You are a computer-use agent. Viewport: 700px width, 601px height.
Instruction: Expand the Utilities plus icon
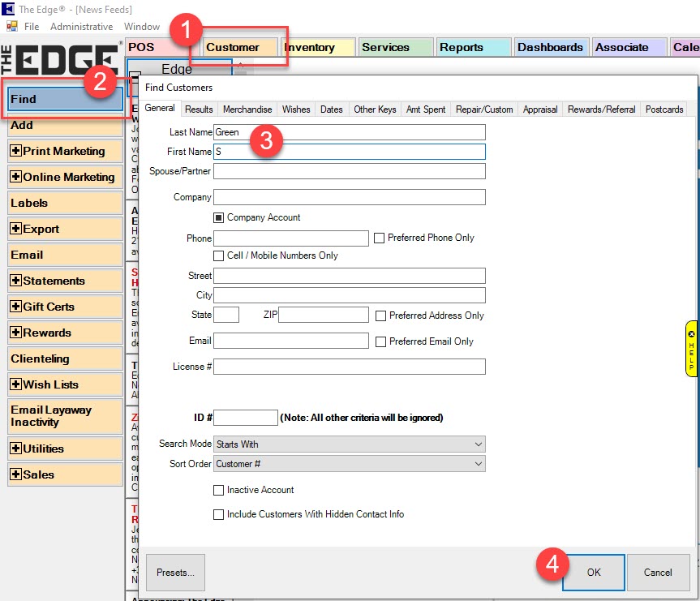(15, 449)
